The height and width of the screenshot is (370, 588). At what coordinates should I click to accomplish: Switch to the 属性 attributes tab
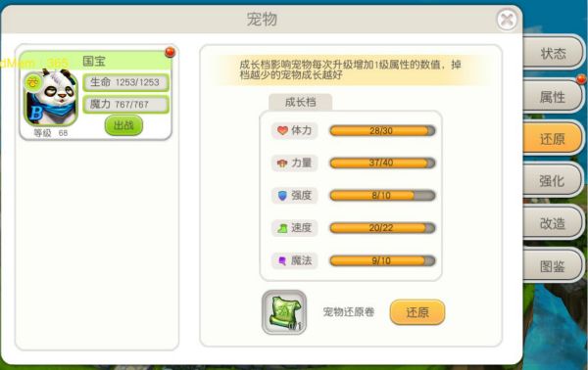pyautogui.click(x=553, y=97)
